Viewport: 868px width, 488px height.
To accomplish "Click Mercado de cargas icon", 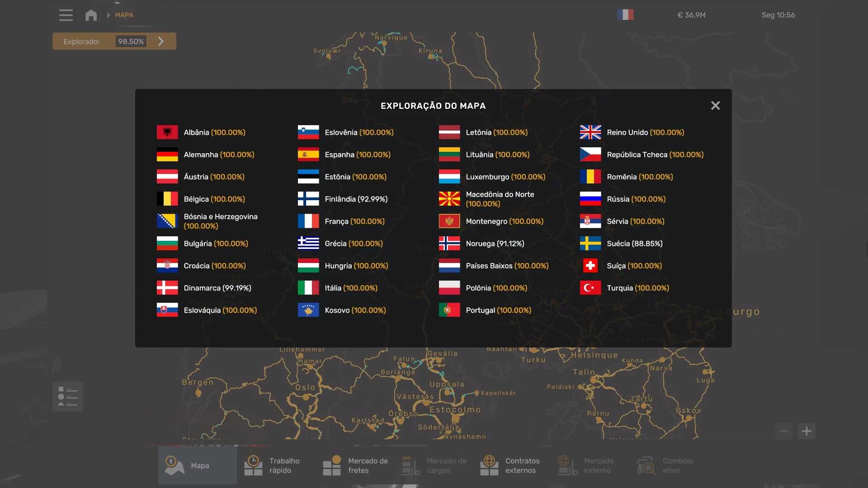I will pyautogui.click(x=410, y=465).
